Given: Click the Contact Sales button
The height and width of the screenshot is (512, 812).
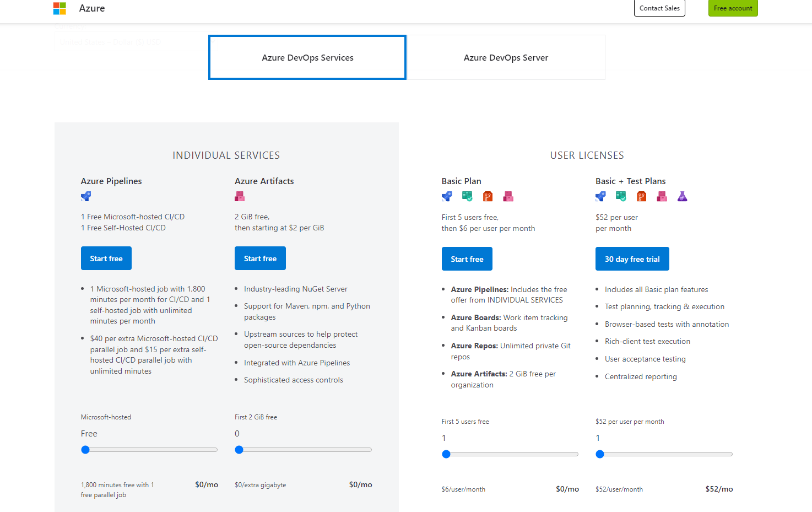Looking at the screenshot, I should (x=659, y=8).
